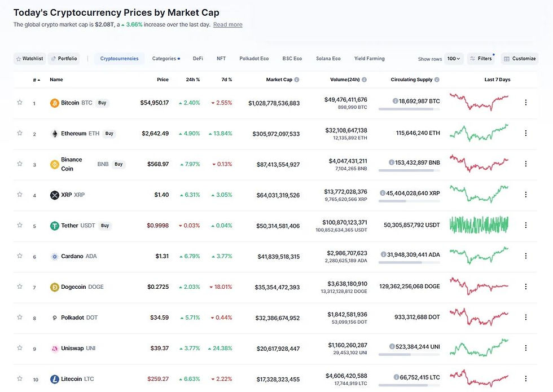This screenshot has width=553, height=392.
Task: Click the XRP circulating supply progress bar
Action: [409, 201]
